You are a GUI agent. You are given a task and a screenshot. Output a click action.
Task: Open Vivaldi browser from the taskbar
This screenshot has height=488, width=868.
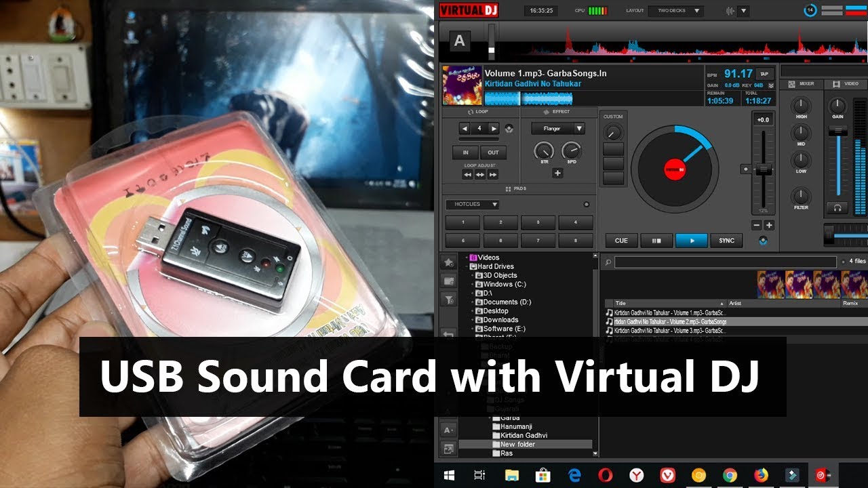667,476
